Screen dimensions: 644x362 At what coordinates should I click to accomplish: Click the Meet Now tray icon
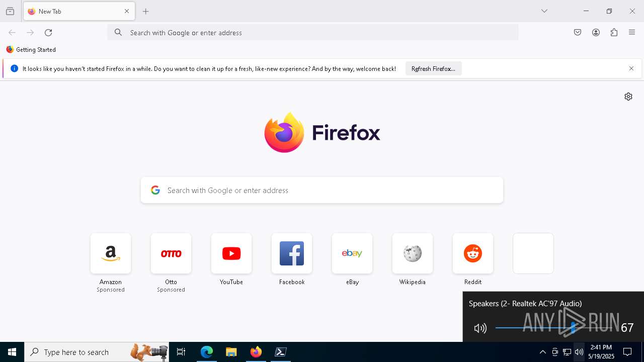click(555, 352)
